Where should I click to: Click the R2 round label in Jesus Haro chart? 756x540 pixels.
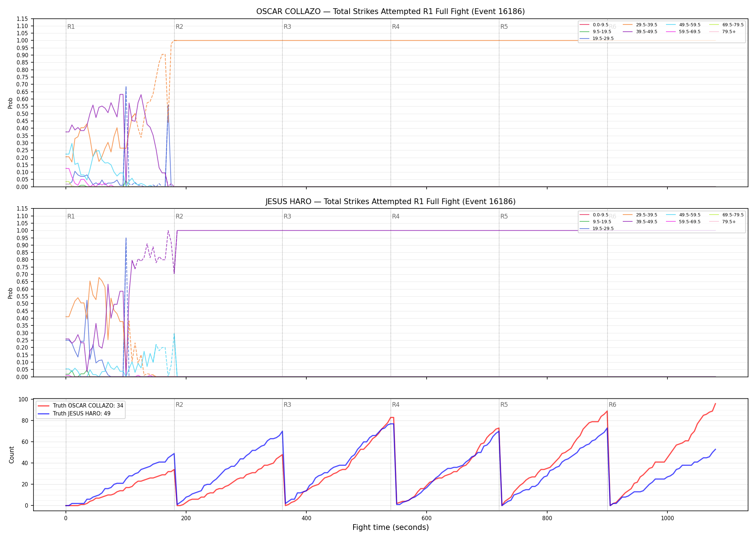179,216
